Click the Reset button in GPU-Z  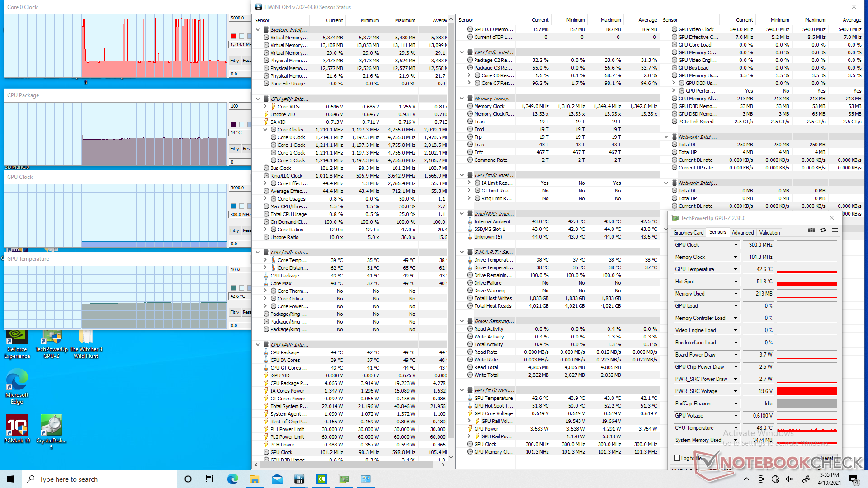(x=827, y=458)
